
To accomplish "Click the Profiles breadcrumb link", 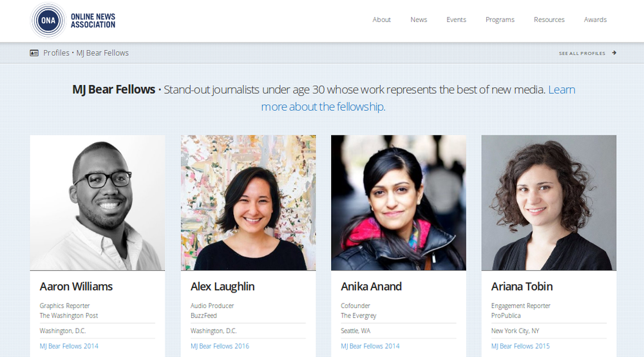I will 56,53.
